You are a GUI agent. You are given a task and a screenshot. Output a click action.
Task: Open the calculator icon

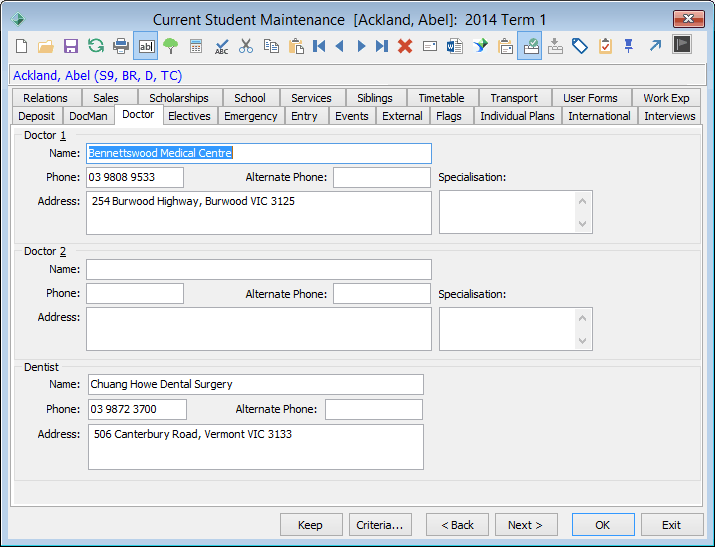pyautogui.click(x=196, y=46)
